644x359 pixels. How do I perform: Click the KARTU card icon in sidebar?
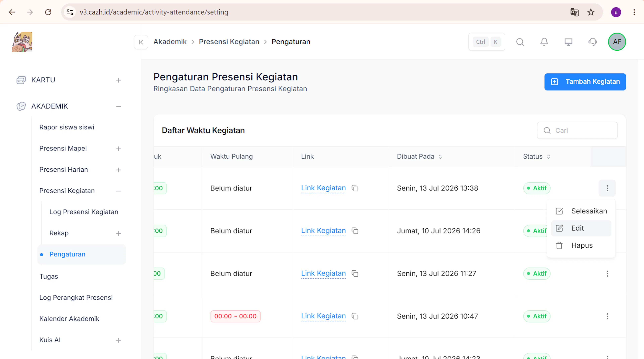(21, 80)
